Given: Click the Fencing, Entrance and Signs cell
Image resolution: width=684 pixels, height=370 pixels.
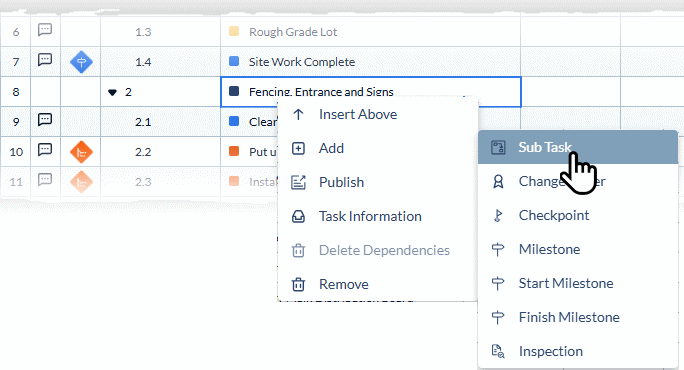Looking at the screenshot, I should pyautogui.click(x=371, y=92).
